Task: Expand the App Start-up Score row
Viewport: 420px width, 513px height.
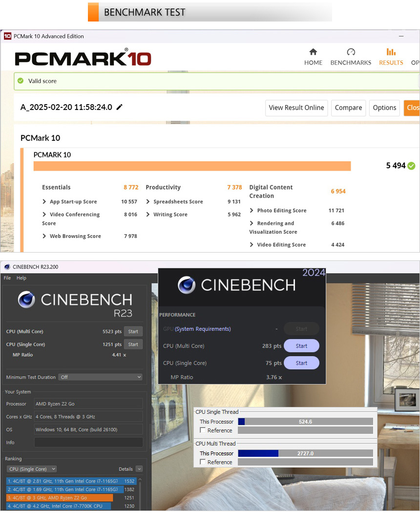Action: [x=45, y=202]
